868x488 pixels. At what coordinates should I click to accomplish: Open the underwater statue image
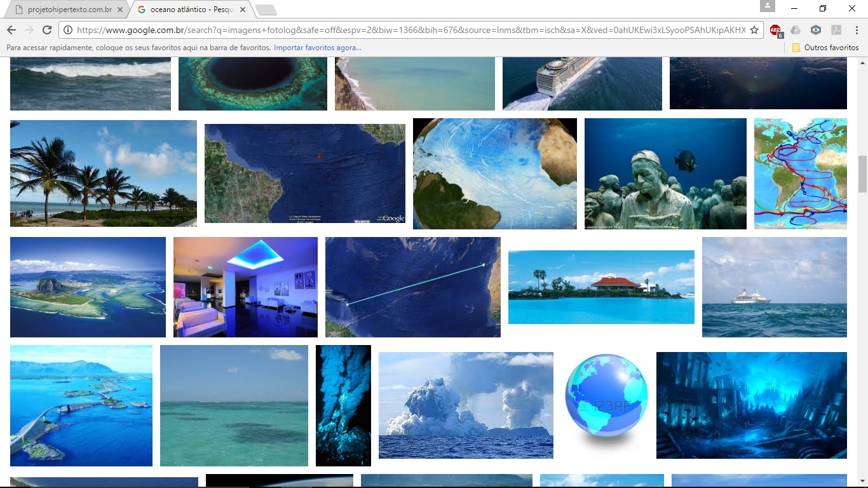click(665, 173)
